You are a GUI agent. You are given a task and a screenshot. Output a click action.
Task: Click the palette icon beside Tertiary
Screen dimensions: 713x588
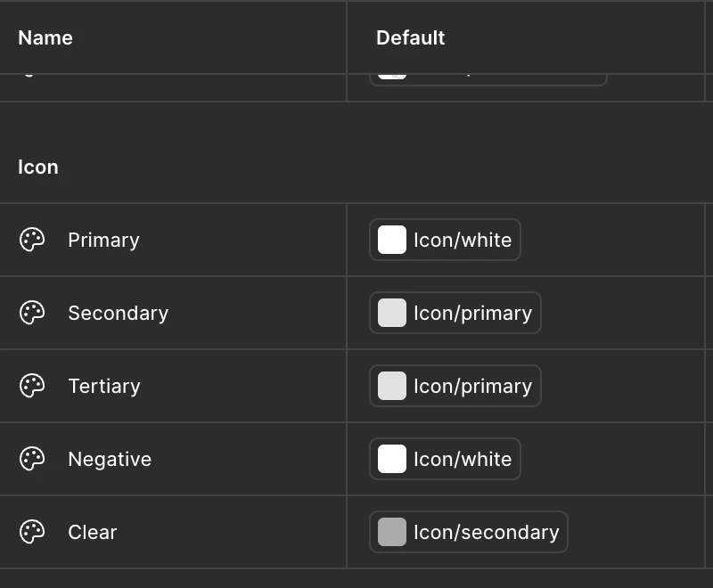32,386
